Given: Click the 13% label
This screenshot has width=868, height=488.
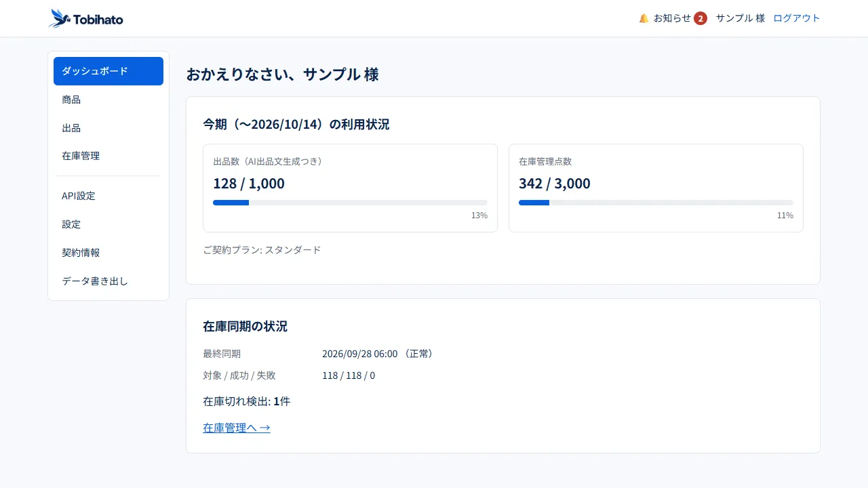Looking at the screenshot, I should coord(479,216).
